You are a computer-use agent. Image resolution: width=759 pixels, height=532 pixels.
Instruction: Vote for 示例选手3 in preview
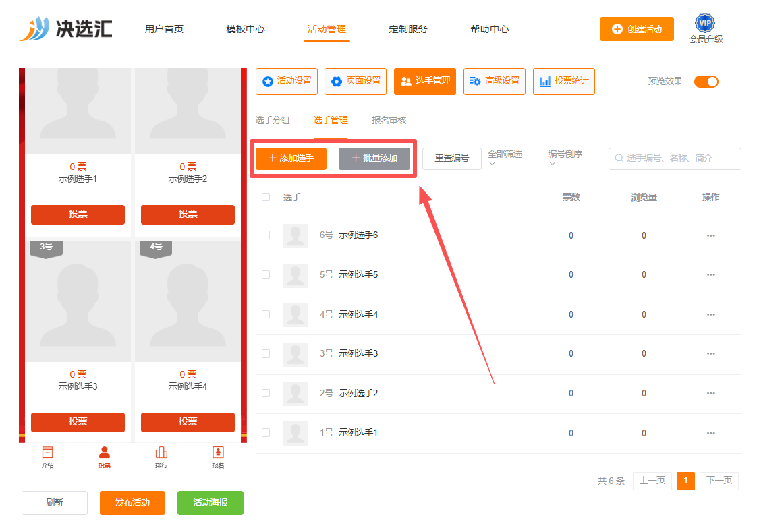(78, 421)
